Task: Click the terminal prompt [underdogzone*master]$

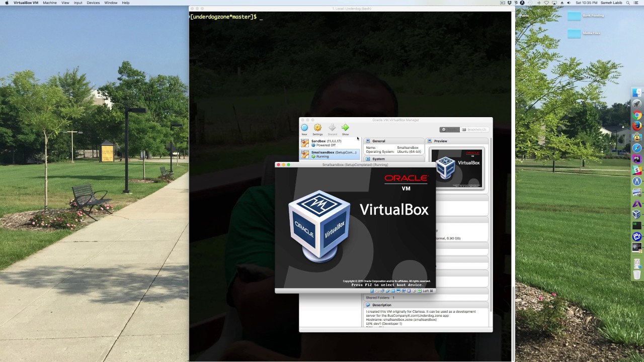Action: click(223, 17)
